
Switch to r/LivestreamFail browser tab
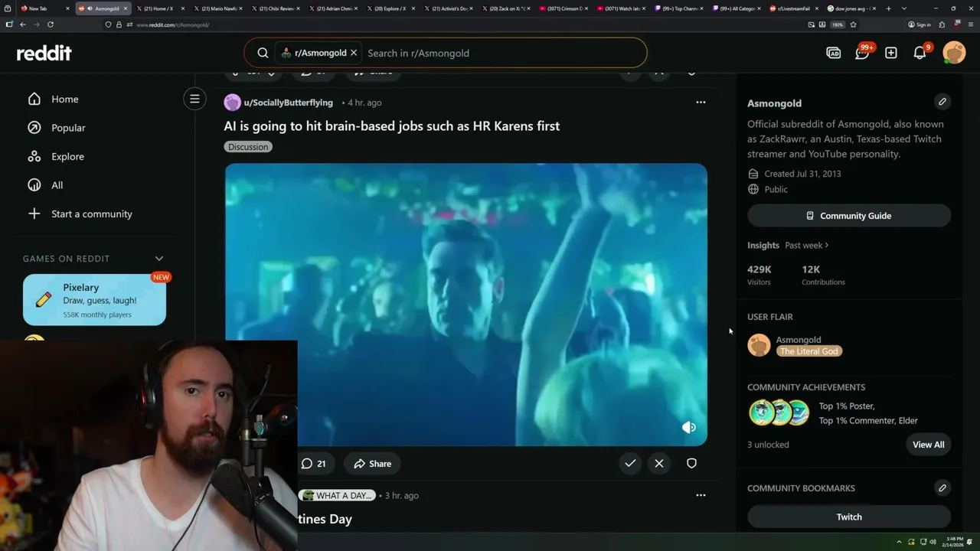point(794,8)
